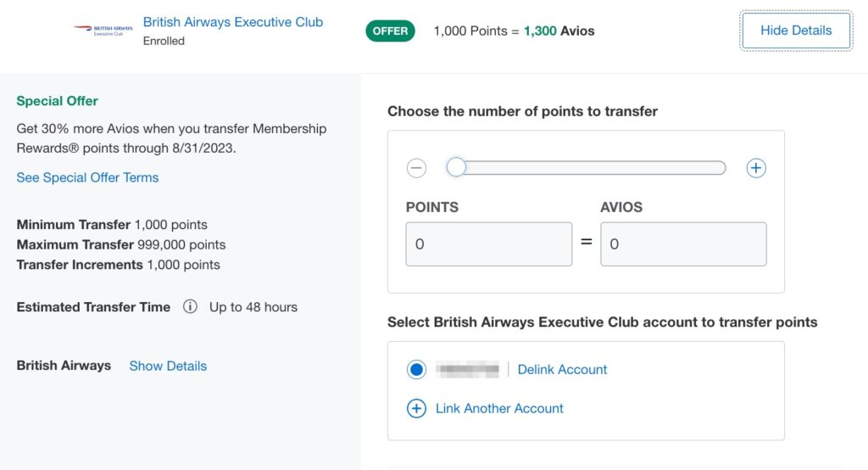Viewport: 868px width, 470px height.
Task: Click into the POINTS input field
Action: coord(488,244)
